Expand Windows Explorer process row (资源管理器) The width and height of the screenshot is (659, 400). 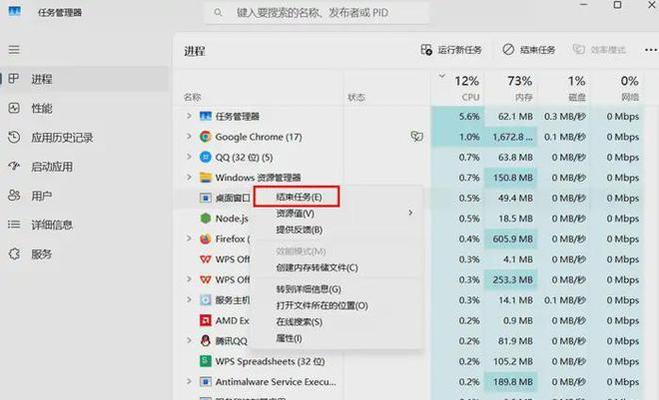coord(189,177)
